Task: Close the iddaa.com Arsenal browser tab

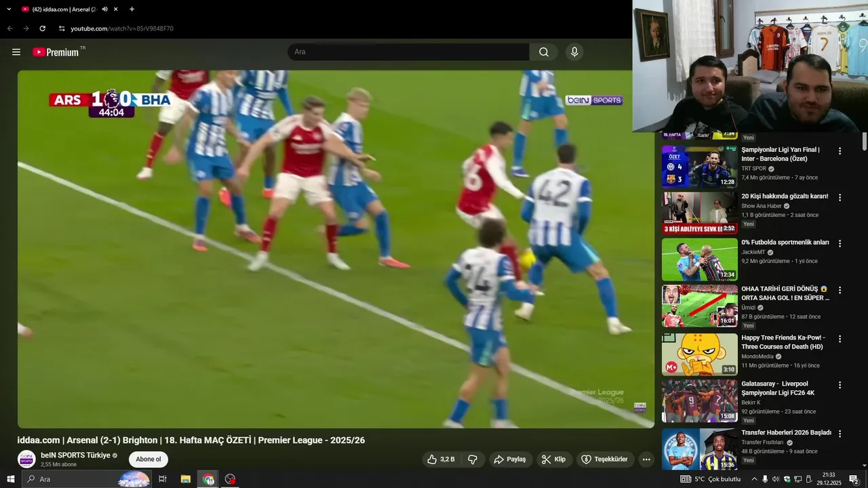Action: (116, 9)
